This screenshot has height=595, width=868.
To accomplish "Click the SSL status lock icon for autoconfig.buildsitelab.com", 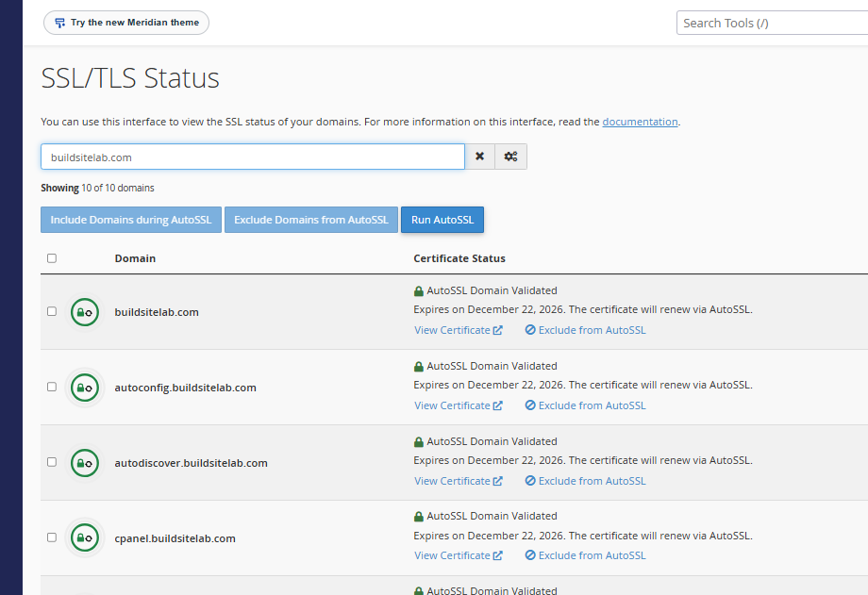I will (x=85, y=388).
